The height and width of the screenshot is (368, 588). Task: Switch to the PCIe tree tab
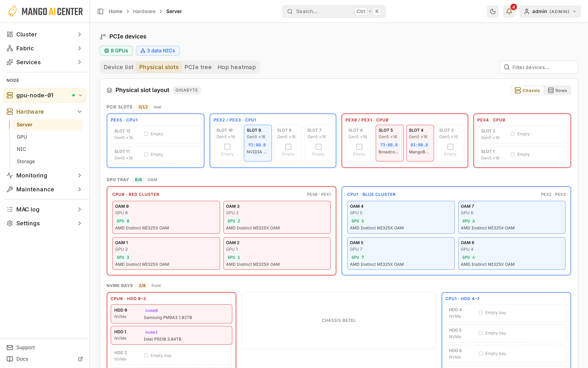(x=198, y=67)
